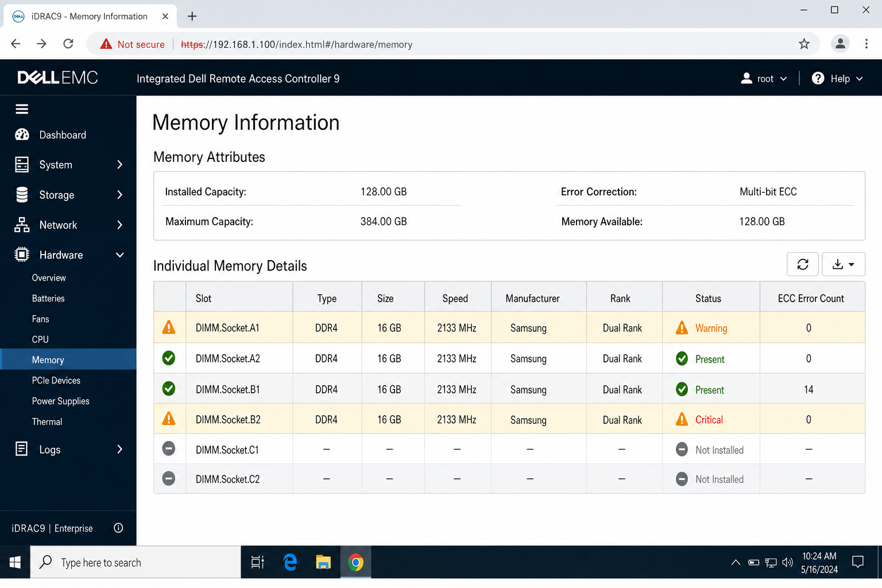Open the CPU page

(x=40, y=339)
